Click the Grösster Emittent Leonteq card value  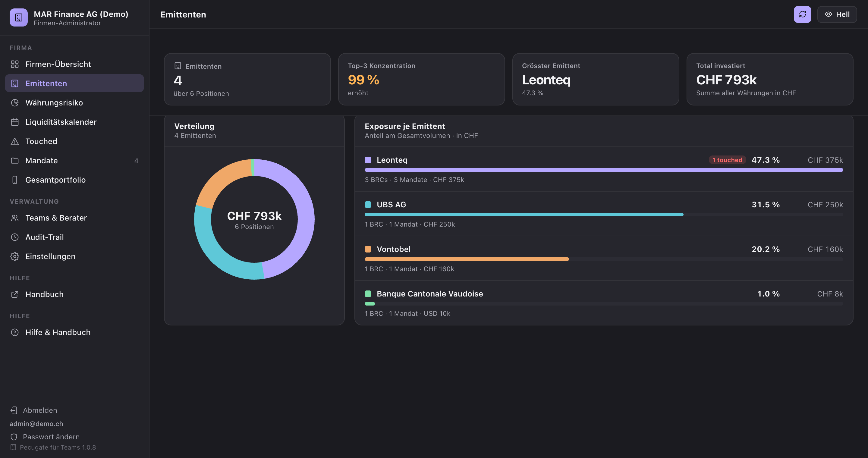pos(546,80)
